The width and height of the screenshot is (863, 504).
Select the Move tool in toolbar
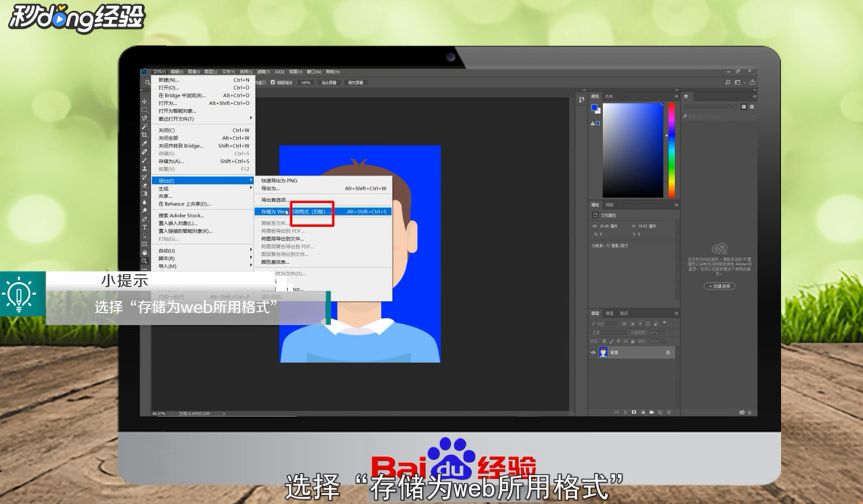click(144, 101)
